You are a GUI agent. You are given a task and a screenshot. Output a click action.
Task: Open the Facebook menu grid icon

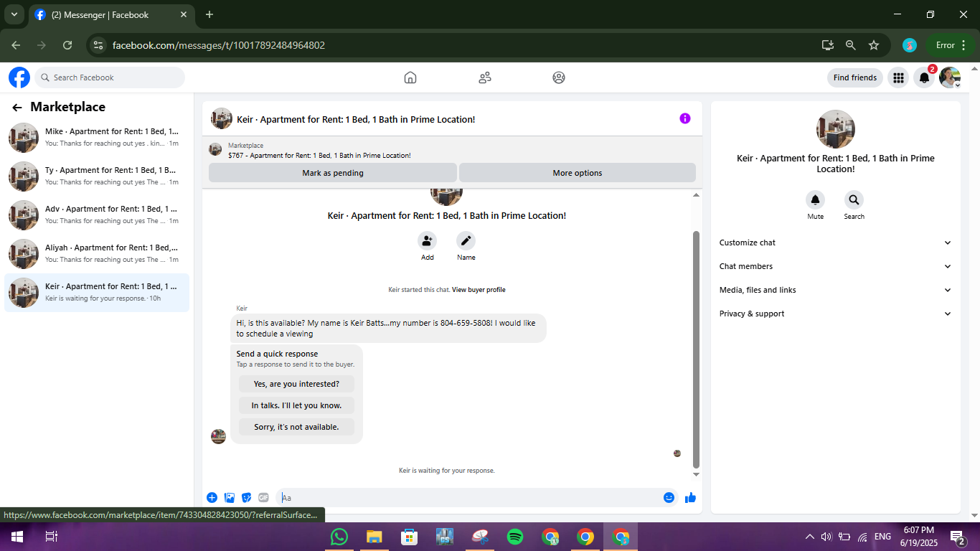[x=898, y=77]
